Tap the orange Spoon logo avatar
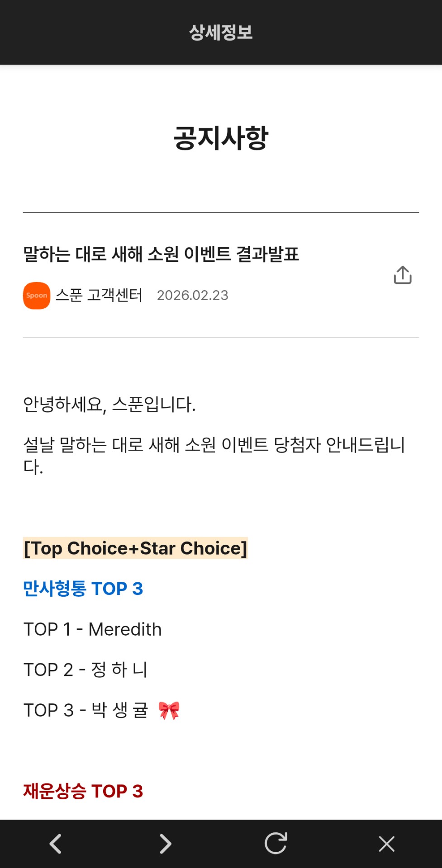442x868 pixels. coord(37,296)
